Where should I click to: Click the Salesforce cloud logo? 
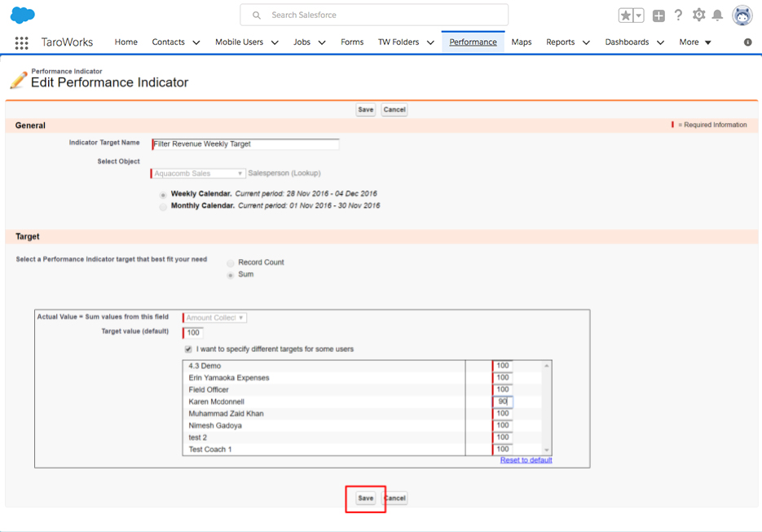(23, 15)
